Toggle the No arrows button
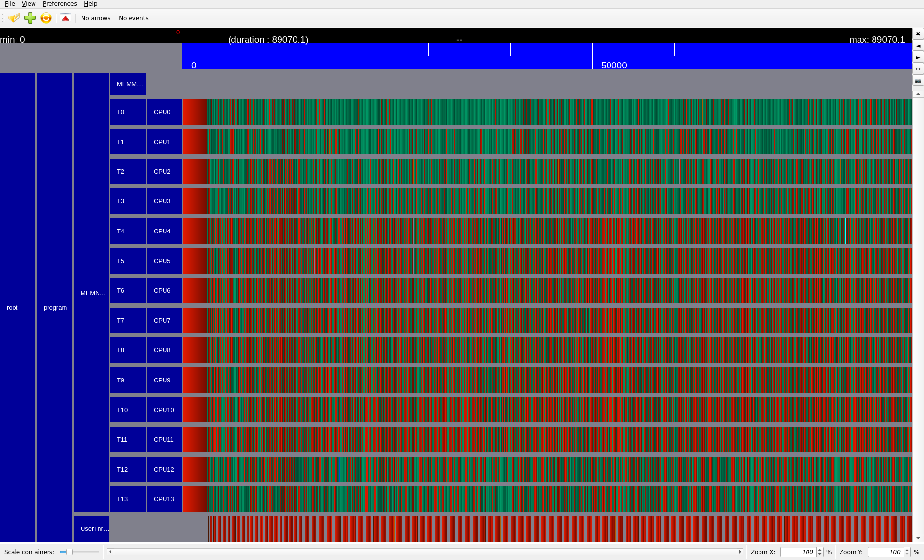 [96, 18]
